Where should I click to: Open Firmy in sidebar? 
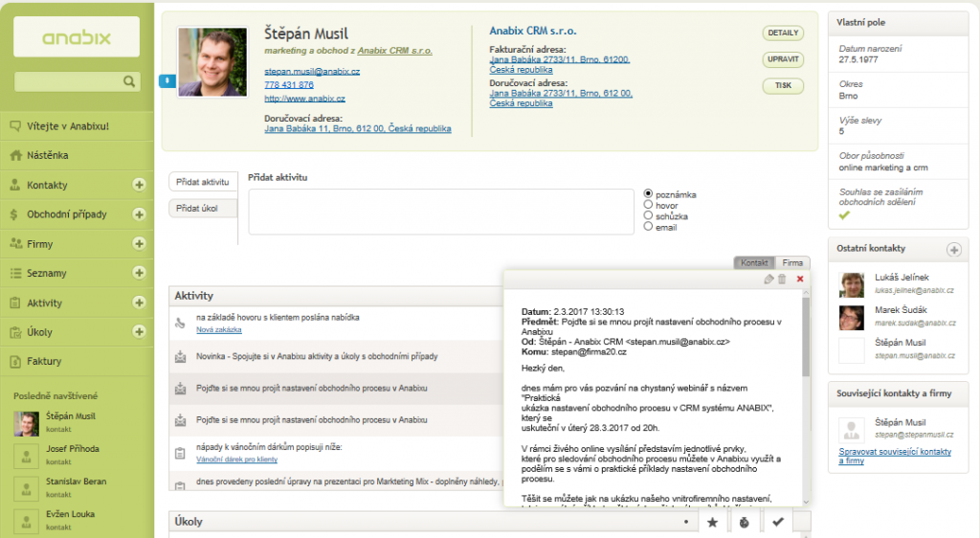pyautogui.click(x=39, y=244)
